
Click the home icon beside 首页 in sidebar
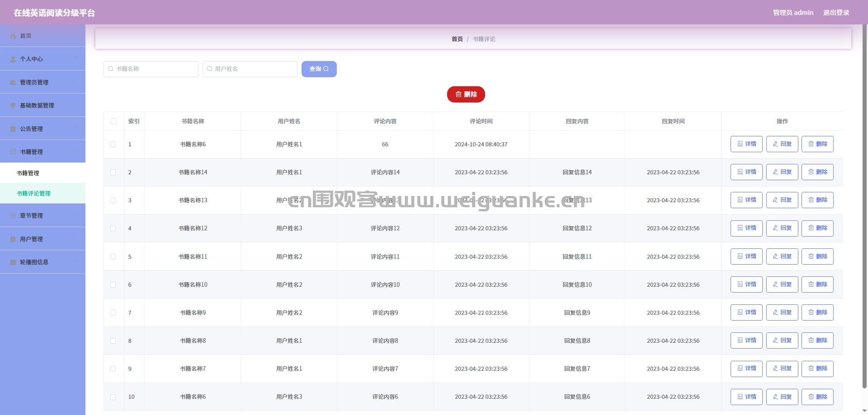tap(13, 36)
